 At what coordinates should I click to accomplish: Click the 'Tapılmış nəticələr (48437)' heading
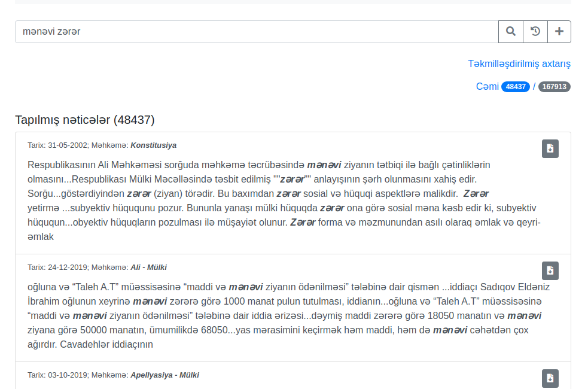click(x=85, y=120)
